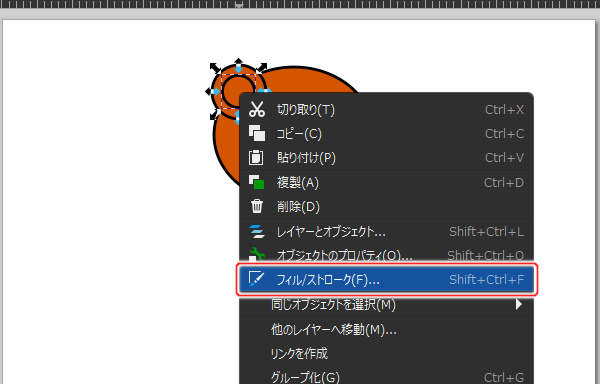This screenshot has width=600, height=384.
Task: Open レイヤーとオブジェクト... dialog entry
Action: (386, 231)
